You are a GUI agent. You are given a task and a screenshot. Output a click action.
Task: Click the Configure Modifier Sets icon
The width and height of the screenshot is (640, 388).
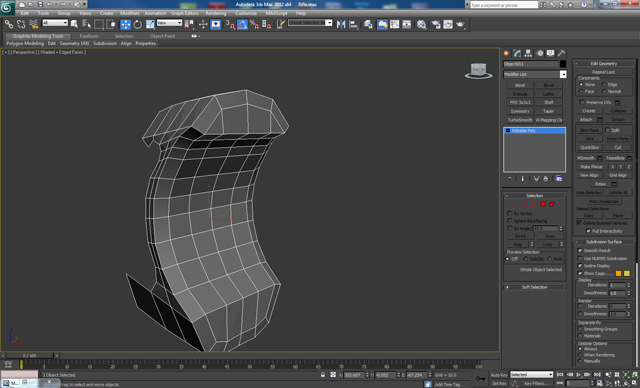[x=559, y=179]
